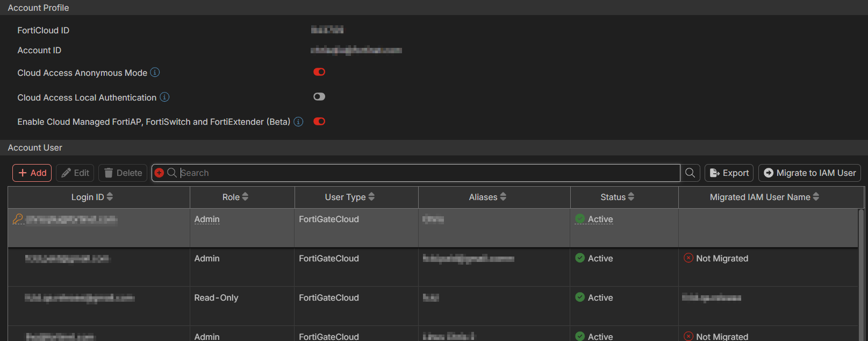The height and width of the screenshot is (341, 868).
Task: Sort by User Type column header
Action: click(x=349, y=197)
